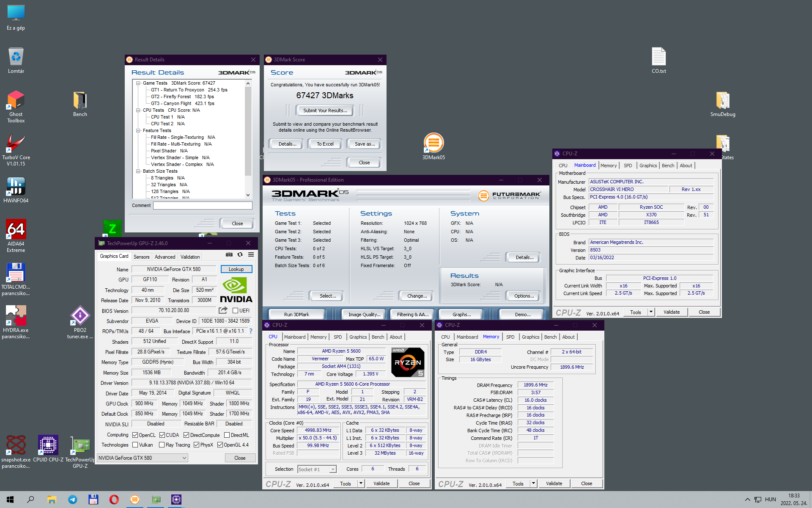812x508 pixels.
Task: Click Validate in CPU-Z Mainboard window
Action: [x=672, y=312]
